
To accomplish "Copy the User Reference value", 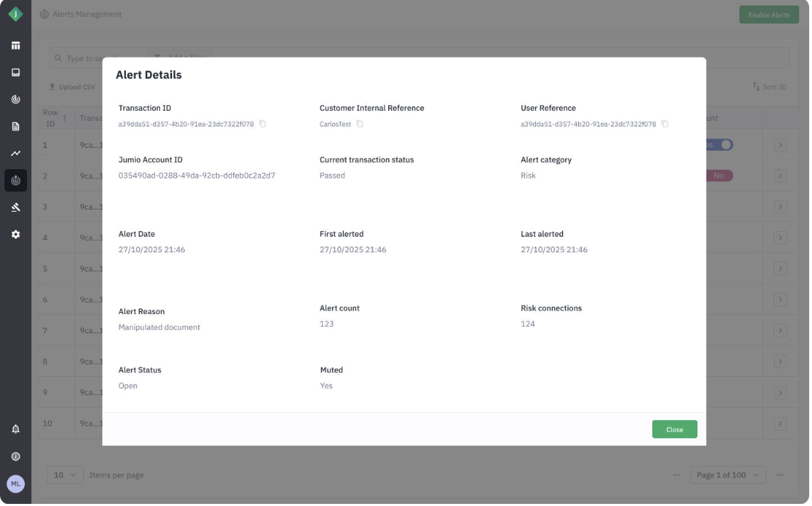I will (x=665, y=124).
